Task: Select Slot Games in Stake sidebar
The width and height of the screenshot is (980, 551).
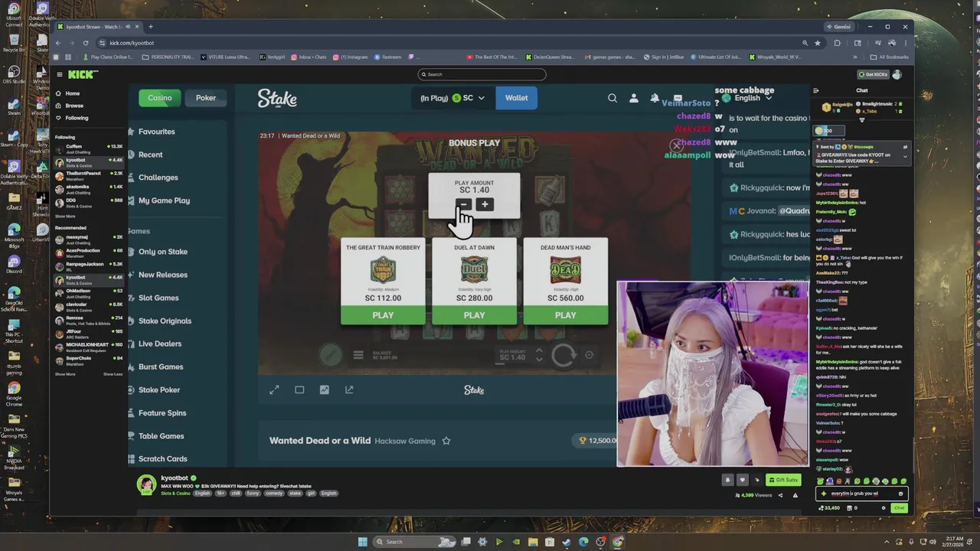Action: click(x=158, y=298)
